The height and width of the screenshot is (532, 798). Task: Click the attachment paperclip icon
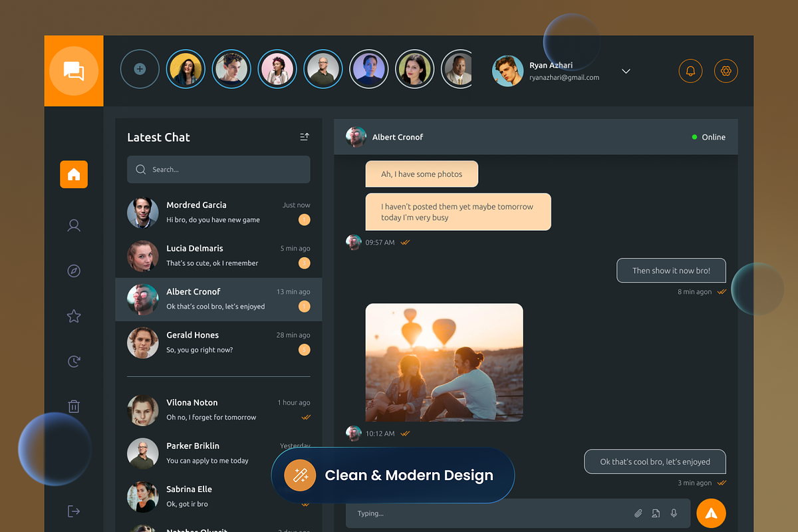[x=638, y=513]
